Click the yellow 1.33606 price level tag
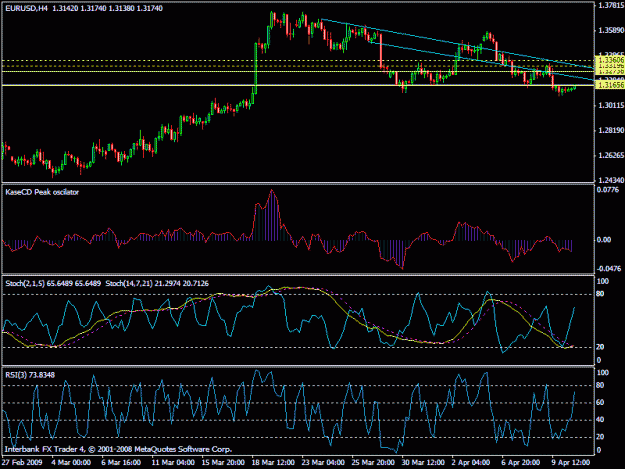The image size is (625, 469). coord(609,60)
